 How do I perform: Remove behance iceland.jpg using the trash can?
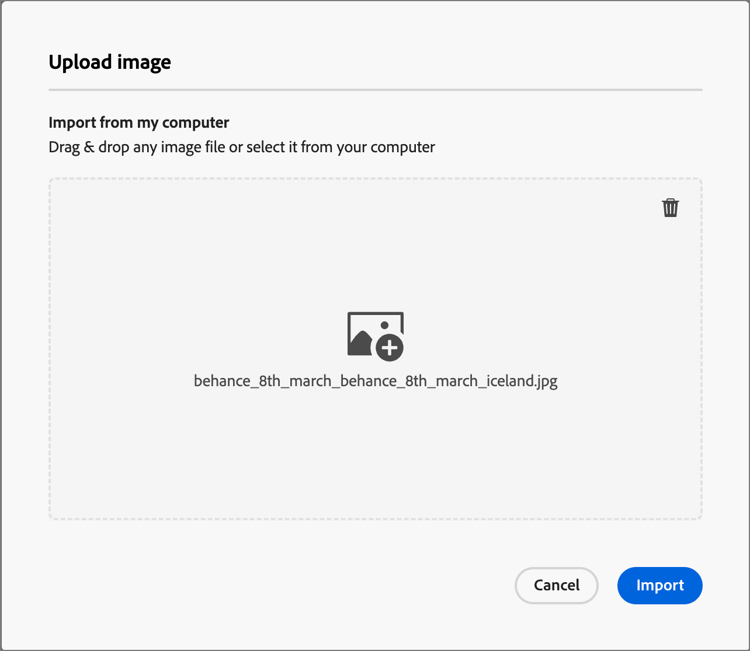point(670,208)
